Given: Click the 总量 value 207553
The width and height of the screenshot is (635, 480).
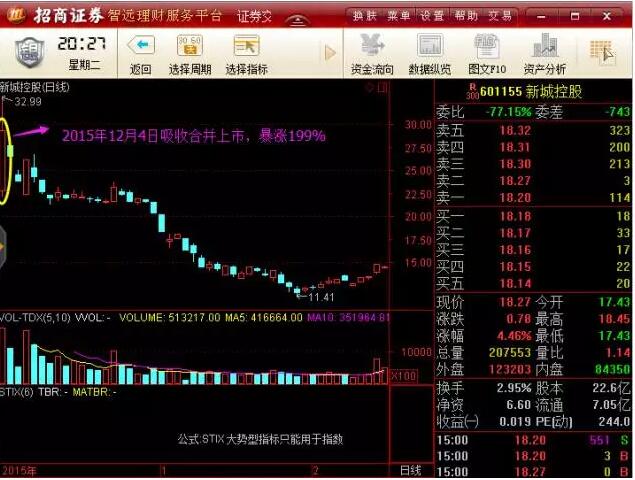Looking at the screenshot, I should point(510,353).
